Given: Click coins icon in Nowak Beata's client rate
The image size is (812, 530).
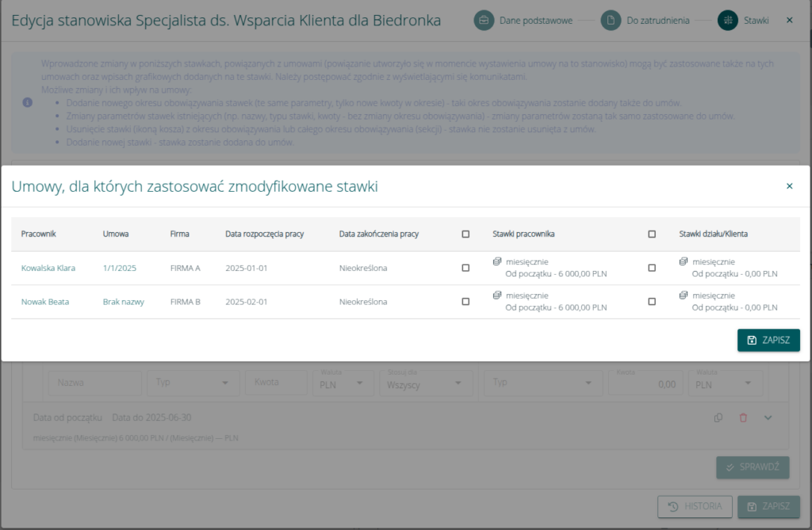Looking at the screenshot, I should [684, 295].
